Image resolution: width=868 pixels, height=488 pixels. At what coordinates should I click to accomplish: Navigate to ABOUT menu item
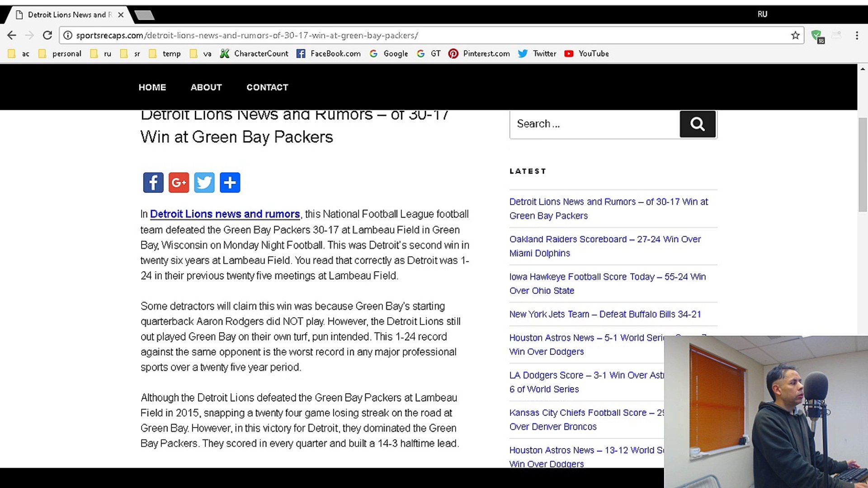[x=206, y=87]
